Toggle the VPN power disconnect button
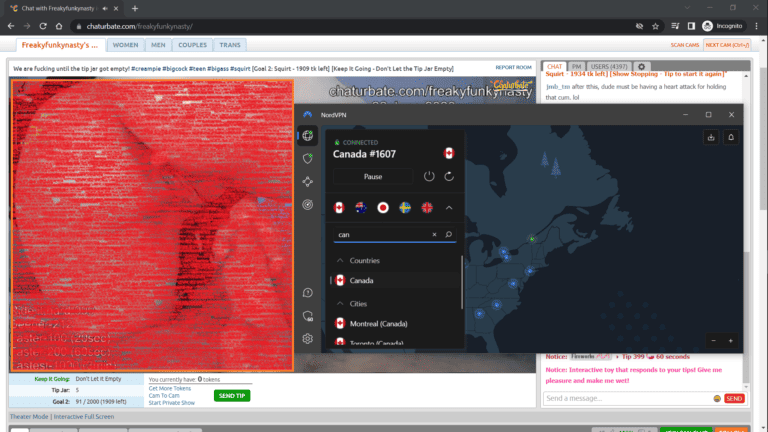Screen dimensions: 768x432 (x=429, y=177)
